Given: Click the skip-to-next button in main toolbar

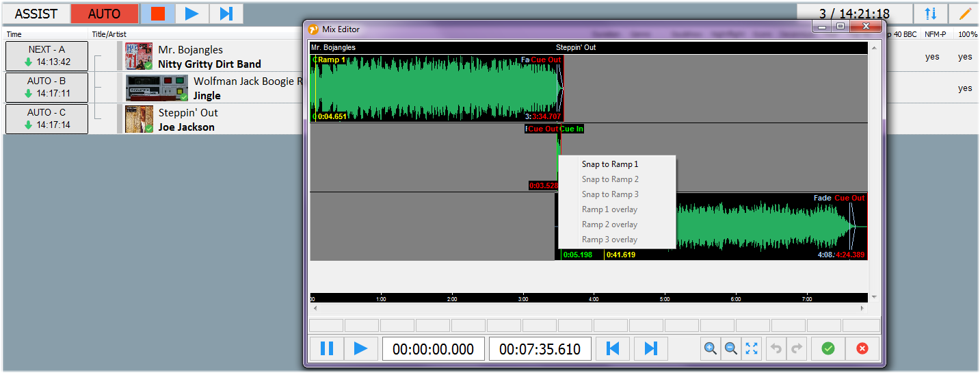Looking at the screenshot, I should (x=226, y=14).
